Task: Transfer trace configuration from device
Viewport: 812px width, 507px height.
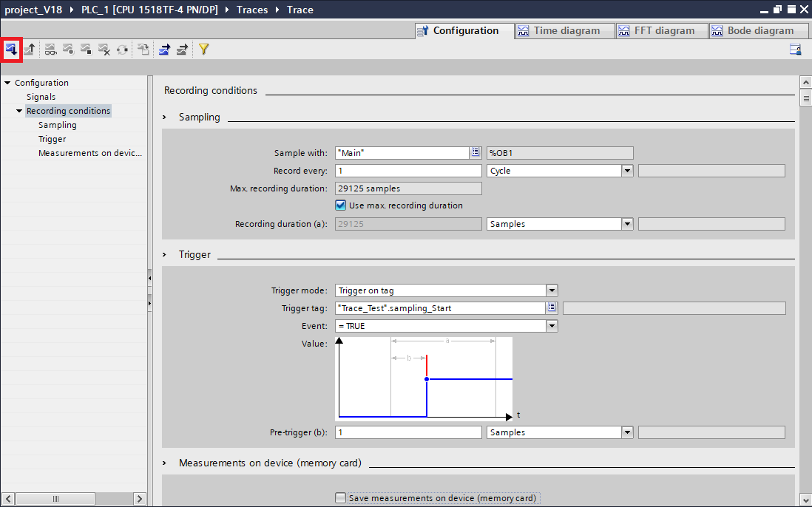Action: point(30,50)
